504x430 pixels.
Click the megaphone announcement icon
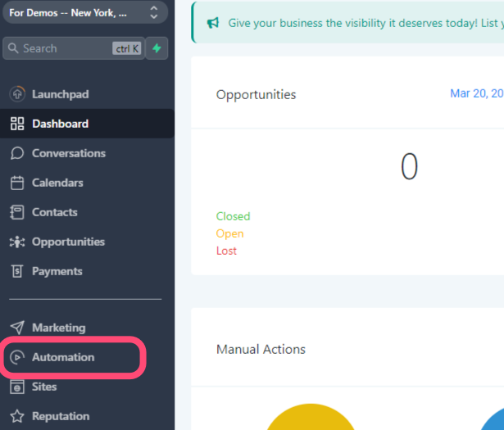coord(213,23)
